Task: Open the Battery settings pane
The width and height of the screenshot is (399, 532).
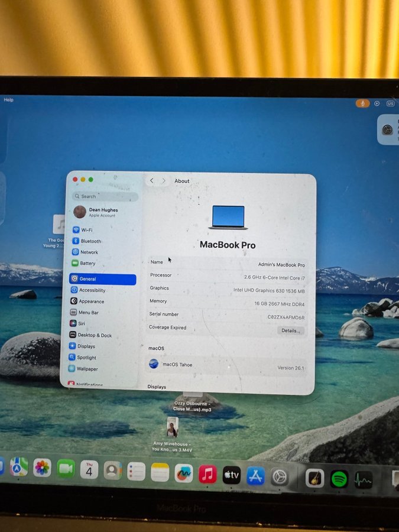Action: [87, 264]
